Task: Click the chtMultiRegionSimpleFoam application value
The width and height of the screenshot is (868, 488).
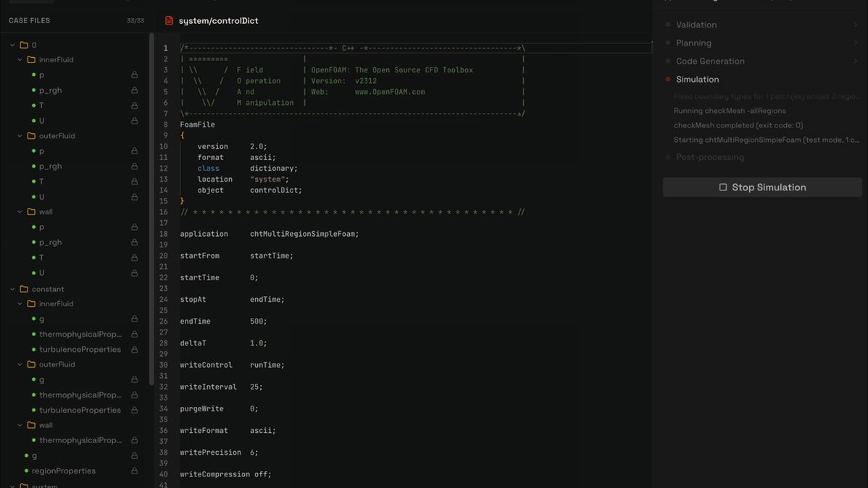Action: tap(304, 234)
